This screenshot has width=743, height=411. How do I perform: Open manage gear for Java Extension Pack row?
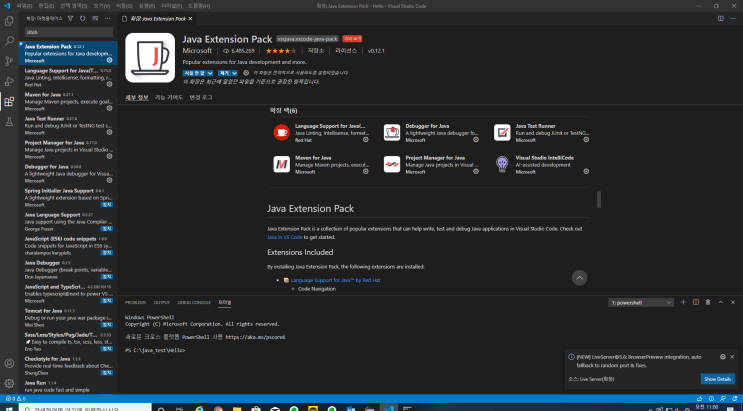(x=109, y=60)
